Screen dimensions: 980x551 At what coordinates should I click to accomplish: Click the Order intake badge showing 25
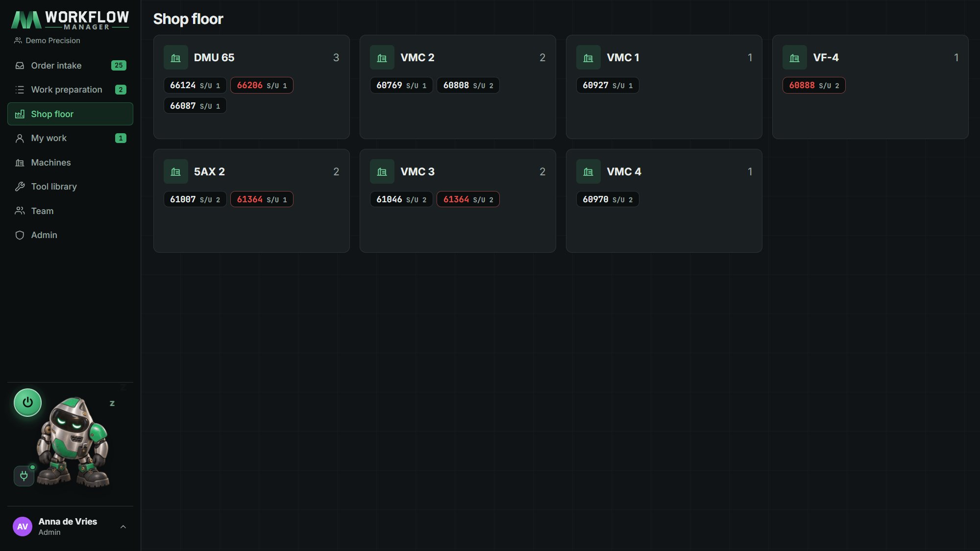point(119,66)
